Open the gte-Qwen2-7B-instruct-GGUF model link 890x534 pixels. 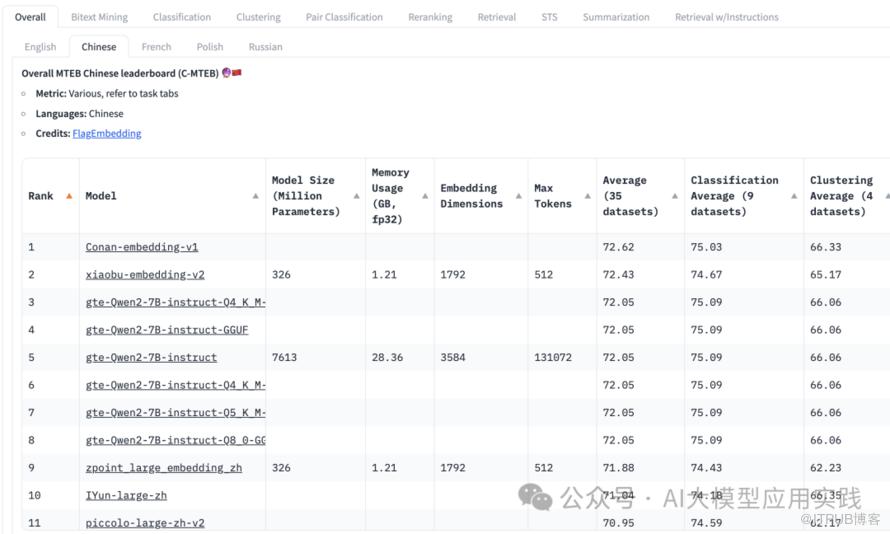153,330
